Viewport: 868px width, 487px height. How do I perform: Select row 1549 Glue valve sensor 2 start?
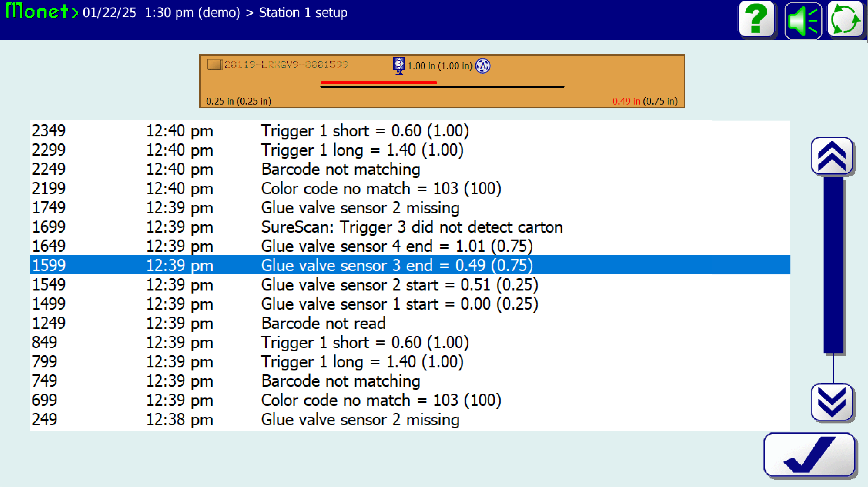click(410, 284)
